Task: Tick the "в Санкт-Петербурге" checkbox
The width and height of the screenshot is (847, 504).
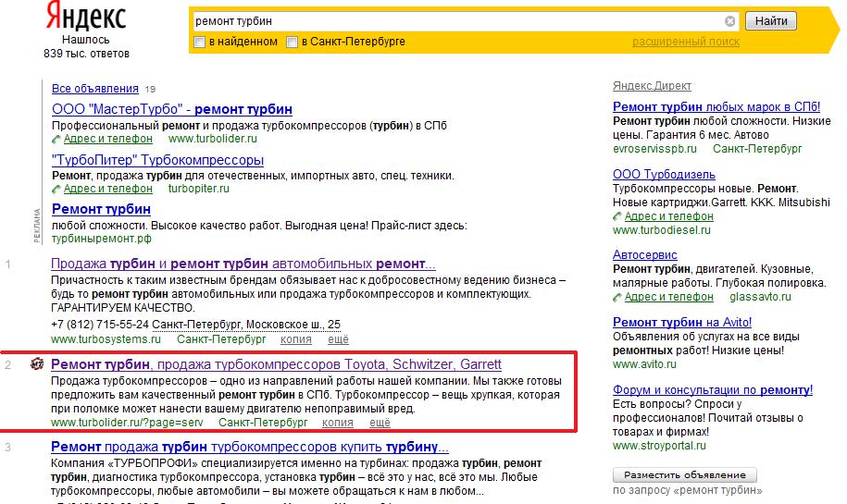Action: click(x=292, y=43)
